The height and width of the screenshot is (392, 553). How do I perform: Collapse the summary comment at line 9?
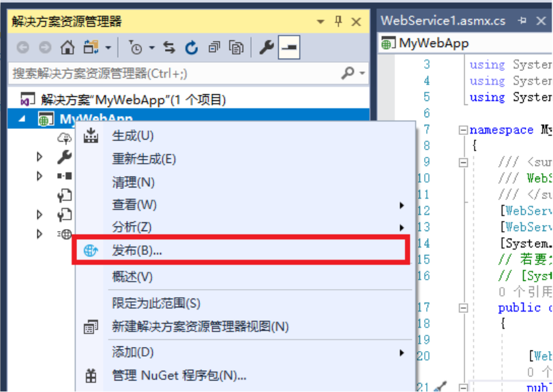click(x=463, y=162)
